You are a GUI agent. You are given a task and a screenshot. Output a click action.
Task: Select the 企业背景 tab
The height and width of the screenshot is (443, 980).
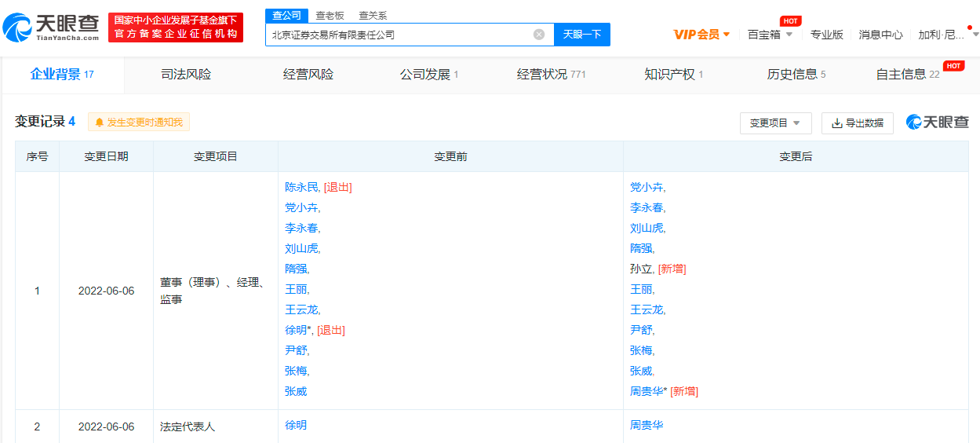point(62,75)
